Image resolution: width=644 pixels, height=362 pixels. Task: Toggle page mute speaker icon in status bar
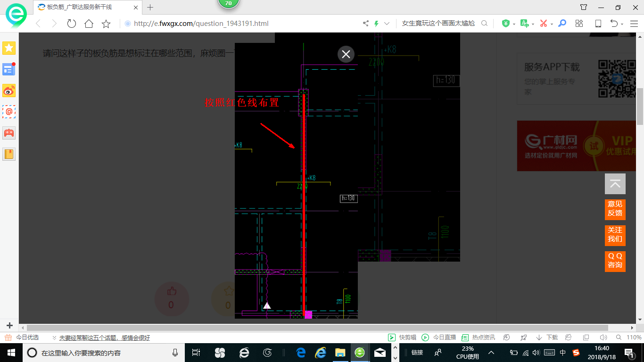click(603, 337)
